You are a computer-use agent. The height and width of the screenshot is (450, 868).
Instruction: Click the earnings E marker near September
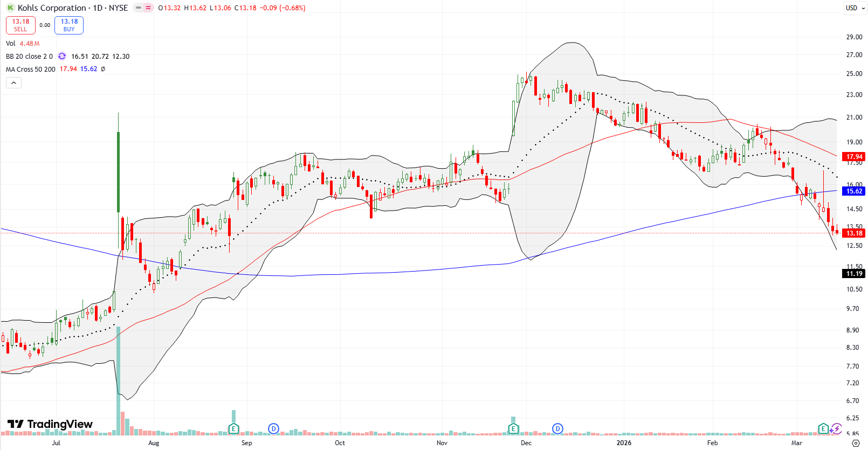[233, 429]
